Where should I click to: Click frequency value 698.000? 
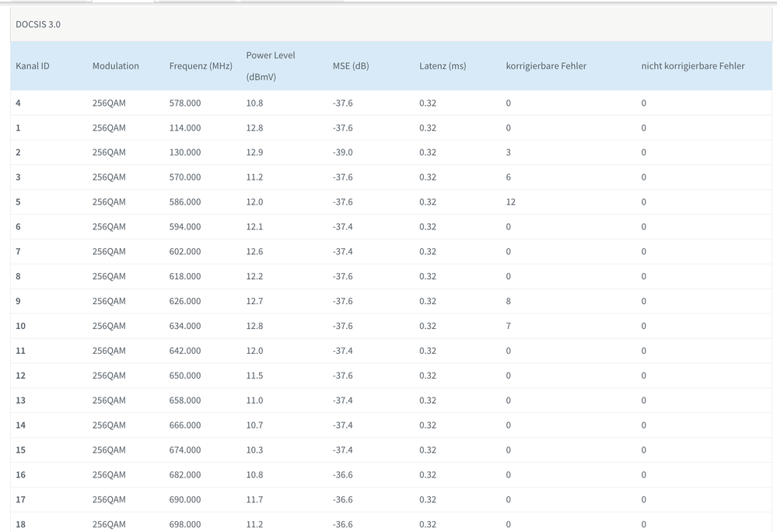(185, 524)
